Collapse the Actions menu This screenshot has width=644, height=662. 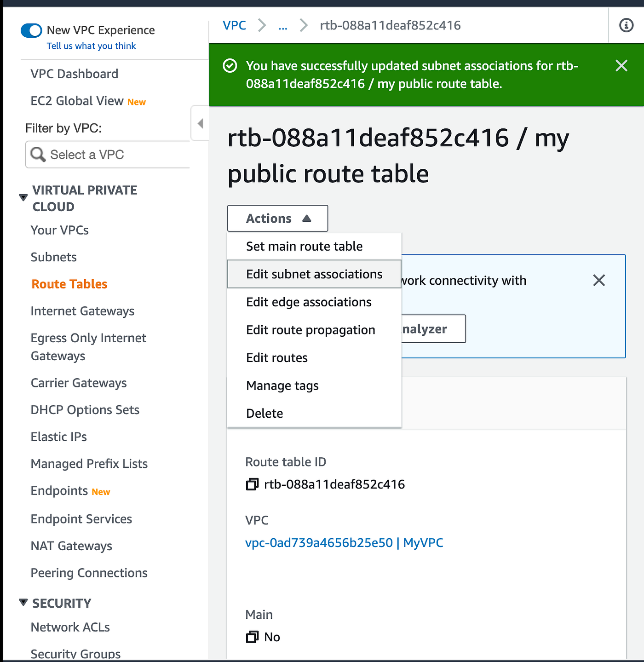tap(277, 218)
